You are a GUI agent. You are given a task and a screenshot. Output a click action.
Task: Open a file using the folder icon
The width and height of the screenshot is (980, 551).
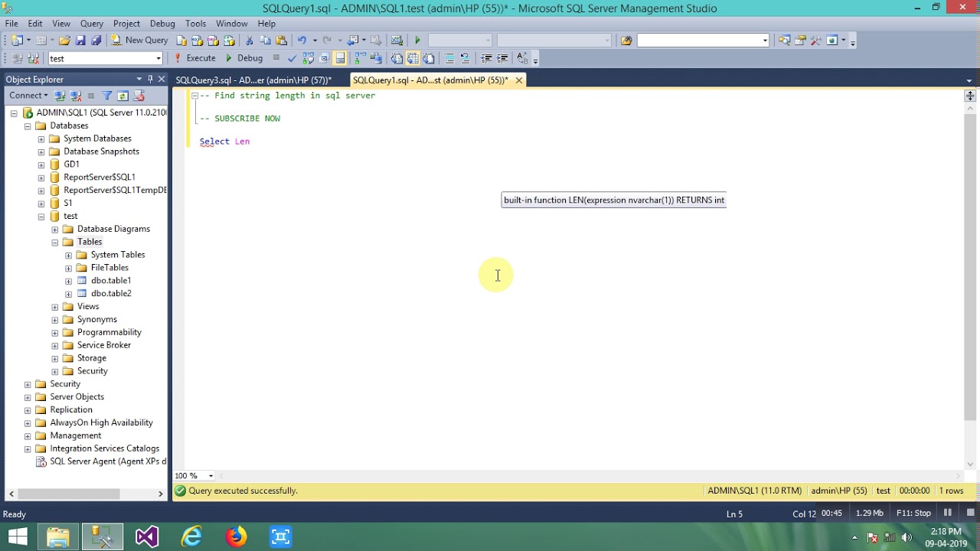[x=64, y=41]
